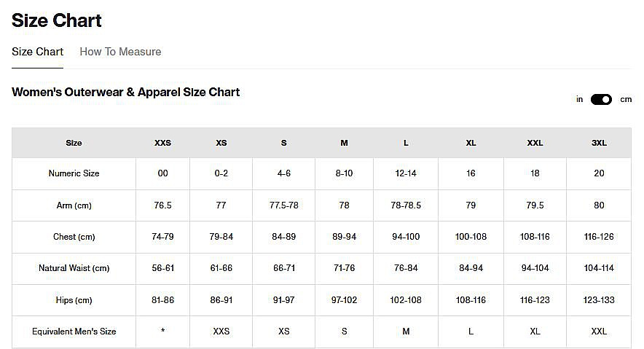Click the asterisk in Equivalent Men's Size row
The height and width of the screenshot is (349, 644).
pyautogui.click(x=162, y=332)
